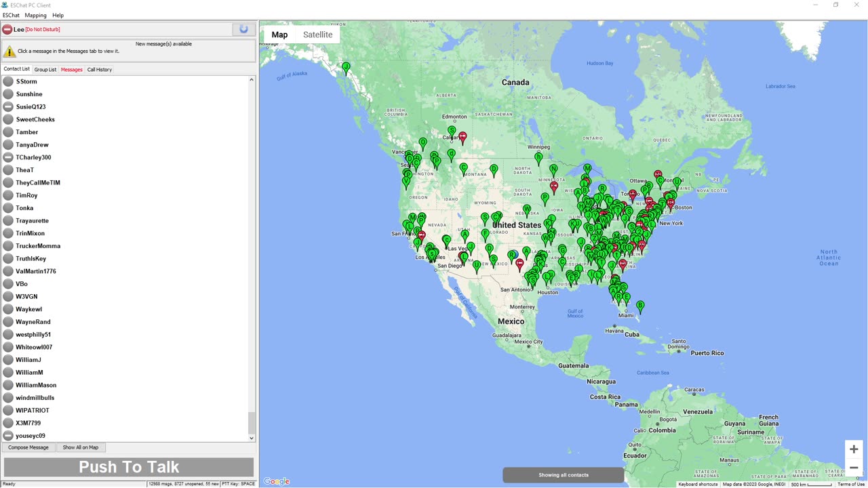Select contact WilliamM
This screenshot has height=488, width=868.
29,373
